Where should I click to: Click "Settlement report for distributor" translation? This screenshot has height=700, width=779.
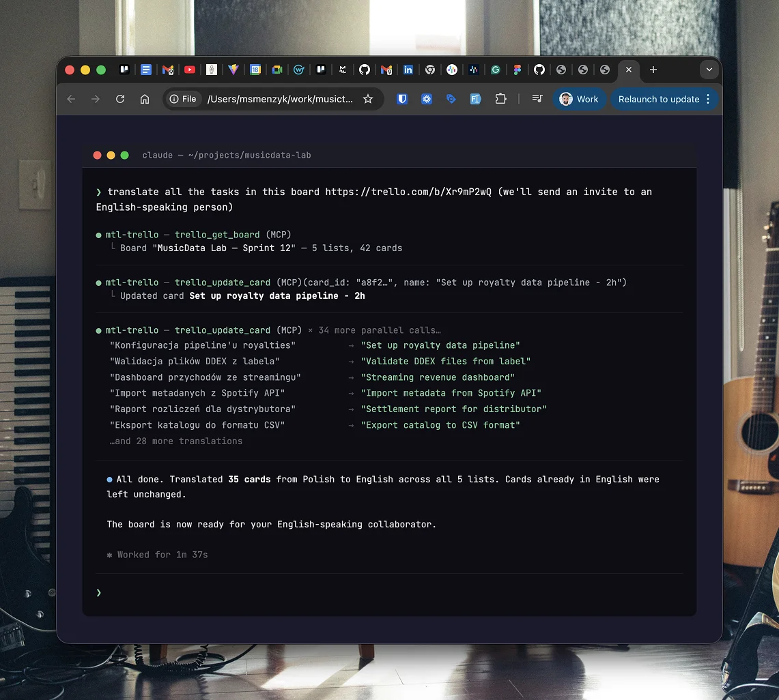tap(453, 409)
